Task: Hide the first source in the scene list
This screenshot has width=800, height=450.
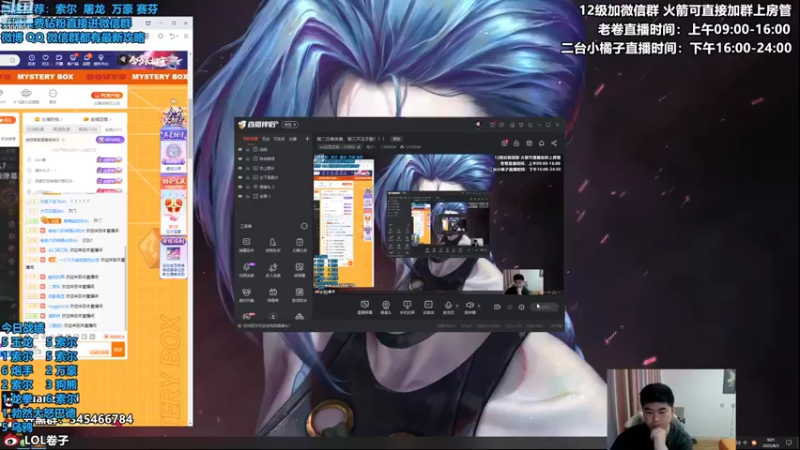Action: point(240,149)
